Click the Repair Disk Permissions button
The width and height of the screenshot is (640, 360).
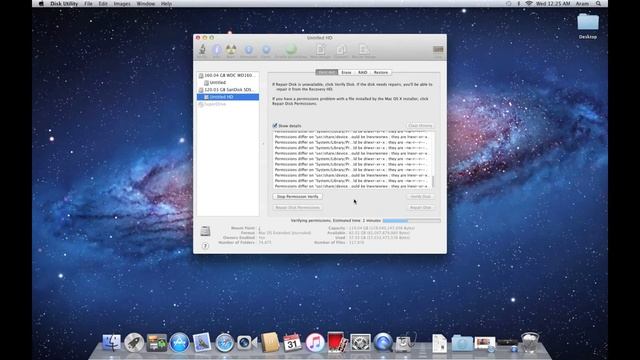click(297, 207)
